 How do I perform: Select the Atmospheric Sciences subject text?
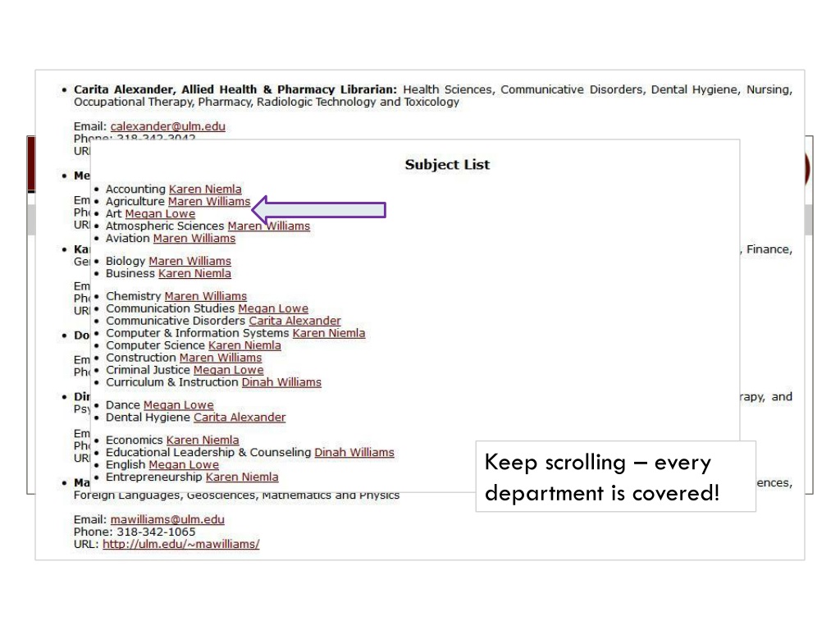[165, 226]
